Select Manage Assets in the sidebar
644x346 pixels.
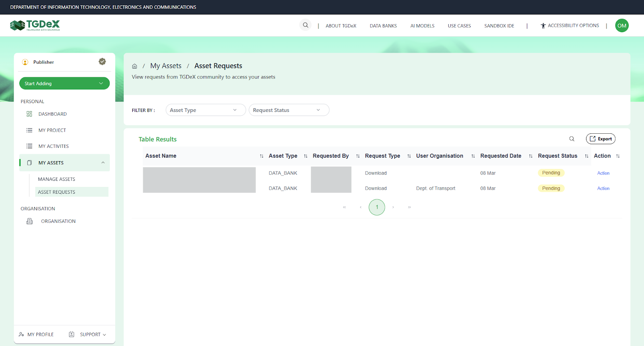click(56, 179)
